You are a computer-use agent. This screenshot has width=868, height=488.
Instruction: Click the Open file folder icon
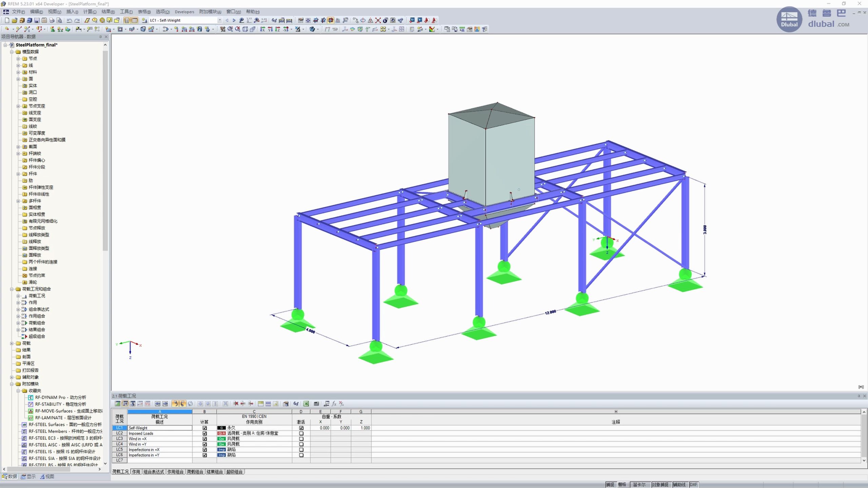tap(14, 20)
